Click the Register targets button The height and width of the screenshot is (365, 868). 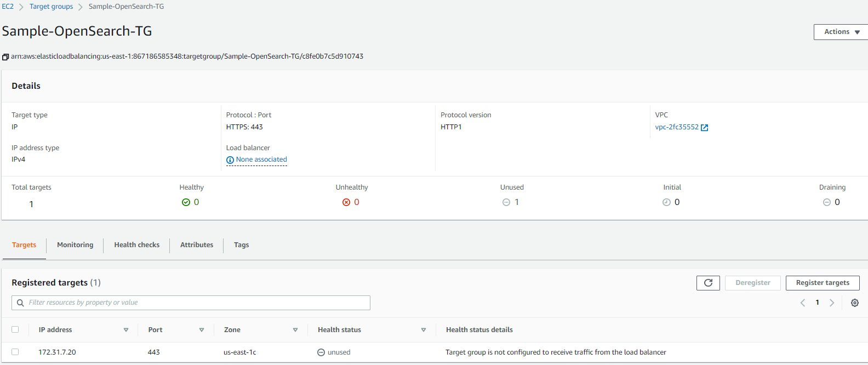coord(823,283)
